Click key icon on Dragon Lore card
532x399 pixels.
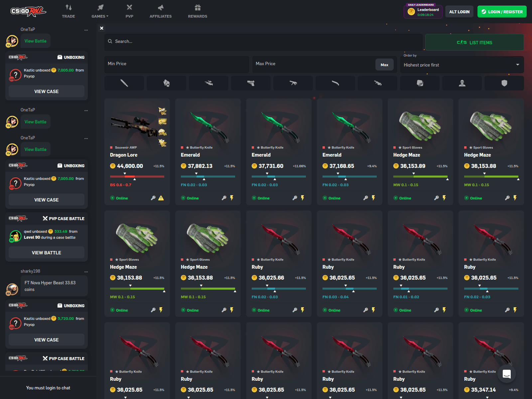pyautogui.click(x=153, y=198)
